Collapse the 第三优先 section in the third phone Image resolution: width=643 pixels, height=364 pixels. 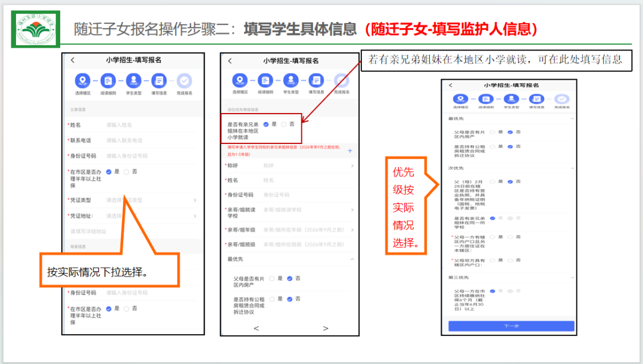572,278
